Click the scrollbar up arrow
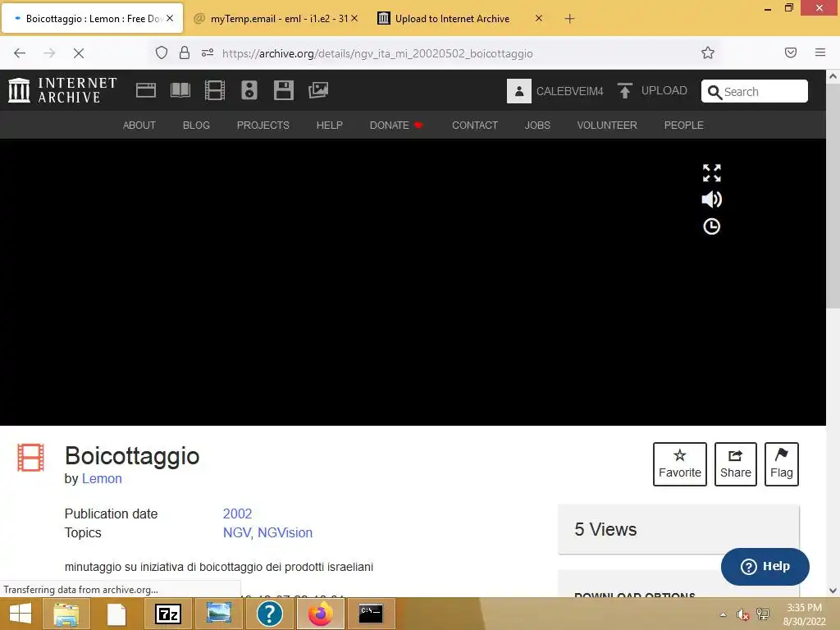 point(833,76)
